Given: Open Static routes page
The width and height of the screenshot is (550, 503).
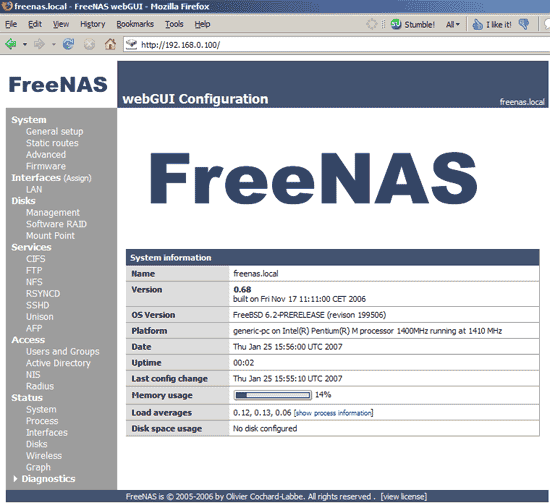Looking at the screenshot, I should [x=52, y=143].
